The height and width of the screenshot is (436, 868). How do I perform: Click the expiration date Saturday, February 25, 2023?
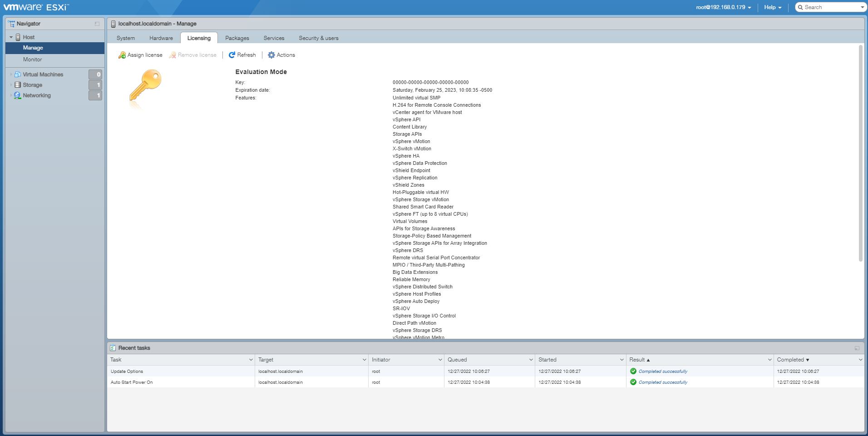tap(442, 90)
